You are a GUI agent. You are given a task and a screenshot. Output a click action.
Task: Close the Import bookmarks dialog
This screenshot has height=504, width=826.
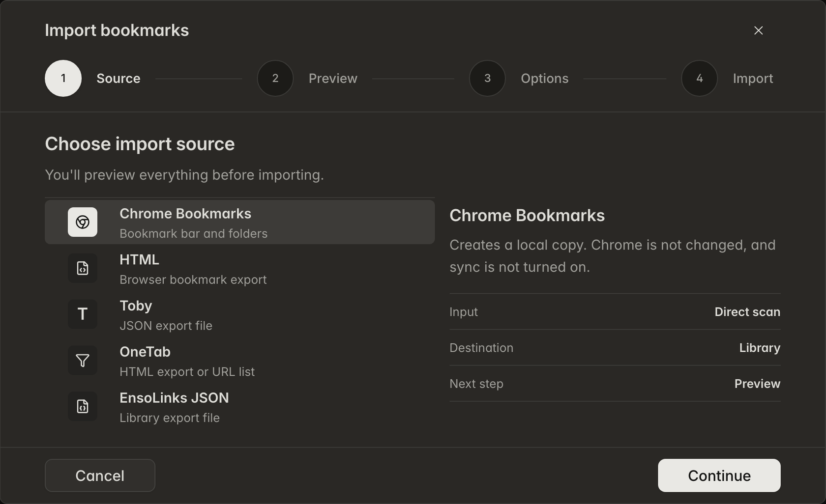[x=759, y=30]
